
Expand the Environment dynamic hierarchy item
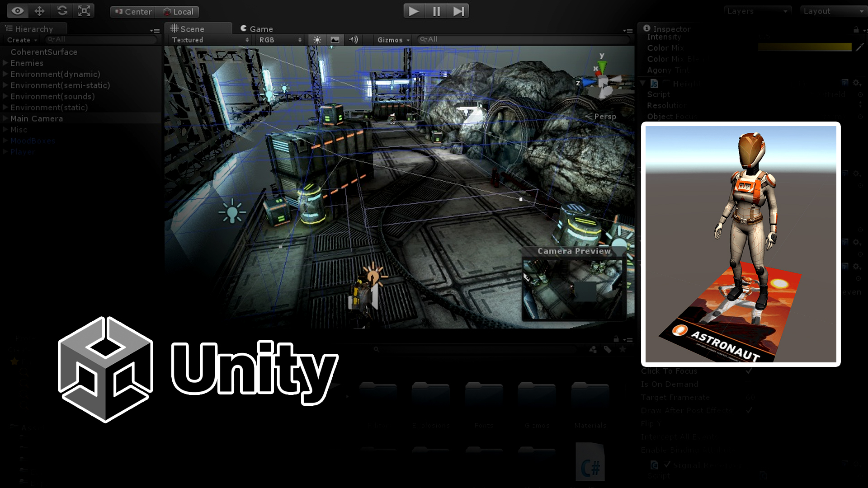coord(6,74)
